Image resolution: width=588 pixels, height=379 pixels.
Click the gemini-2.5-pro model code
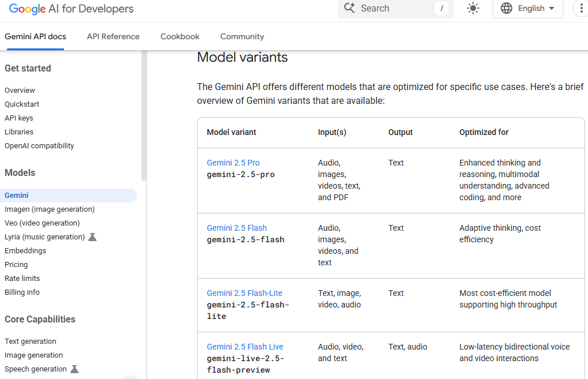click(x=241, y=175)
